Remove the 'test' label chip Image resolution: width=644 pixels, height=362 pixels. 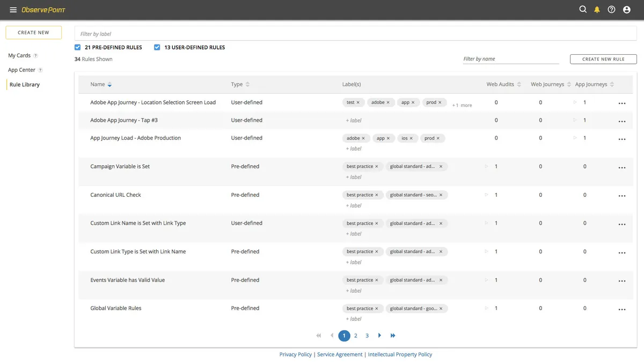point(358,102)
